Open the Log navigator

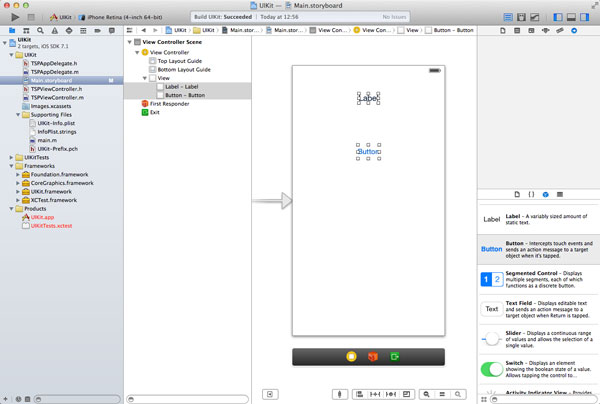pyautogui.click(x=112, y=31)
